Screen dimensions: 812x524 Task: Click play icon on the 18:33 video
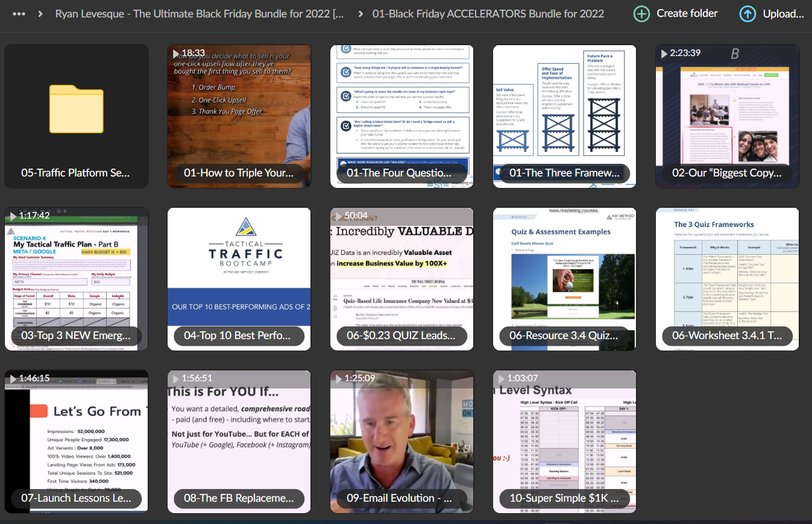pos(176,54)
